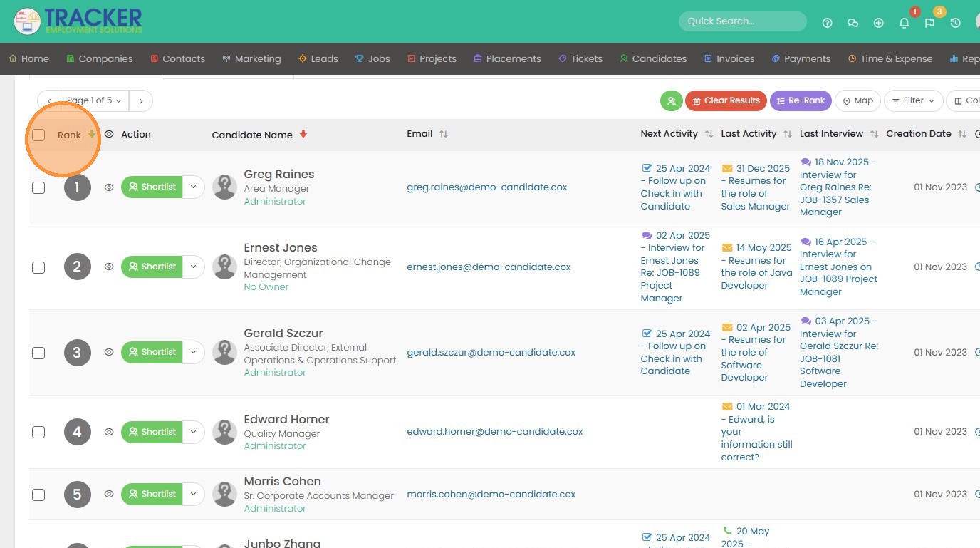980x548 pixels.
Task: Select the checkbox for Edward Horner row
Action: point(38,432)
